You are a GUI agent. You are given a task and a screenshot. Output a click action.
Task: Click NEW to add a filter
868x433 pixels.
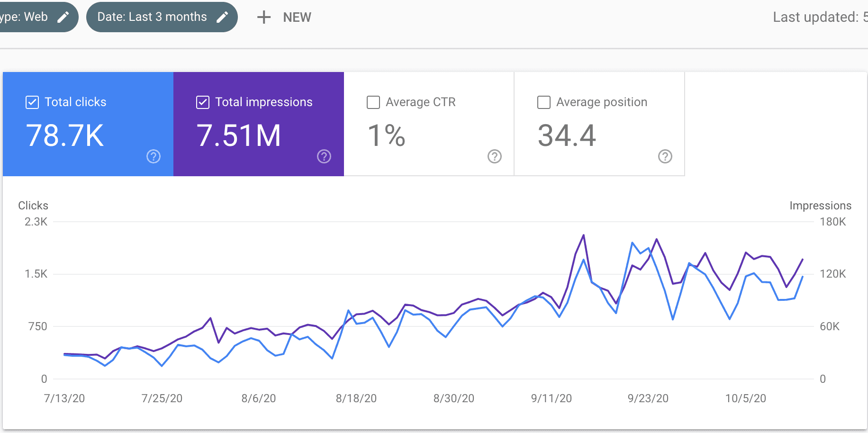pos(297,17)
